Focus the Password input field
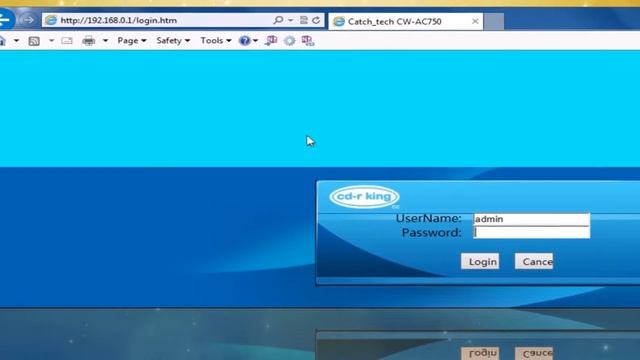 point(531,233)
